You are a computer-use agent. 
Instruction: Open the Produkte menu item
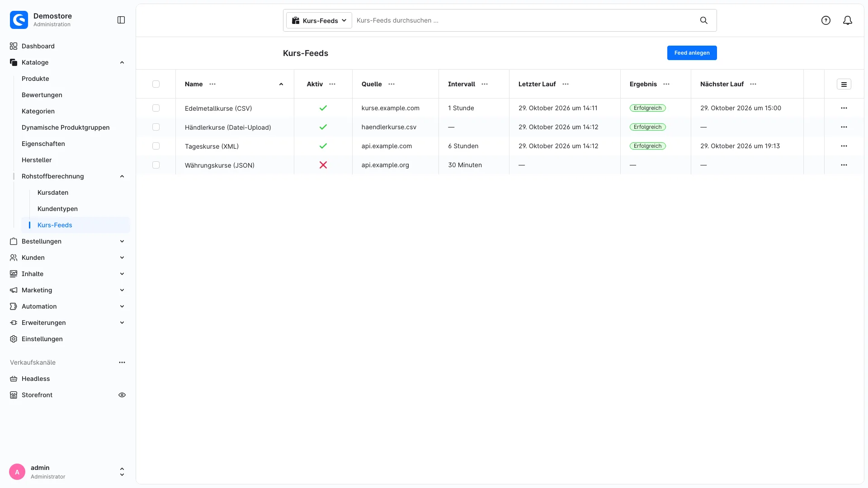click(x=35, y=79)
